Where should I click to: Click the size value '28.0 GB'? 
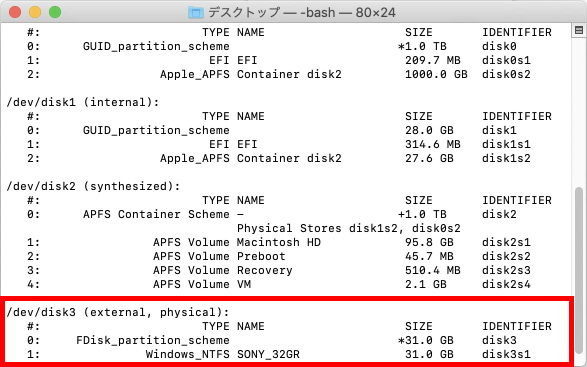[x=429, y=130]
